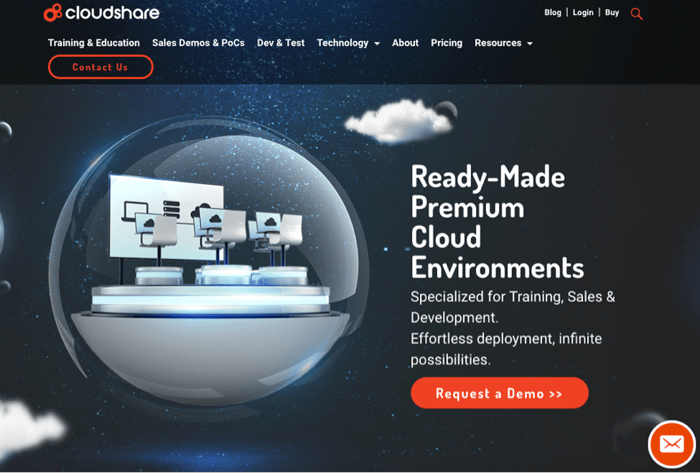Open the search magnifier icon
700x473 pixels.
pyautogui.click(x=636, y=14)
